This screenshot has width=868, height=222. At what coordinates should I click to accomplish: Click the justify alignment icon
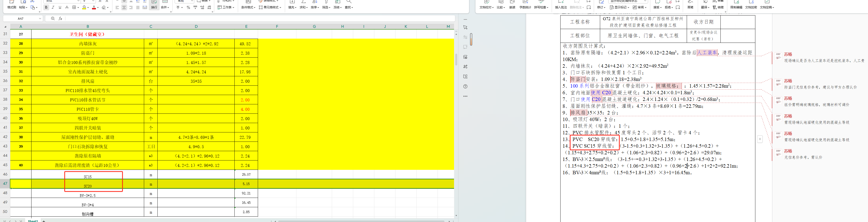tap(138, 7)
